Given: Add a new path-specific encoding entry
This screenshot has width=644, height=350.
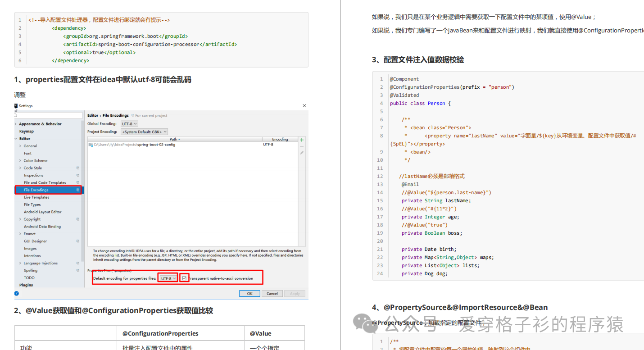Looking at the screenshot, I should tap(302, 140).
